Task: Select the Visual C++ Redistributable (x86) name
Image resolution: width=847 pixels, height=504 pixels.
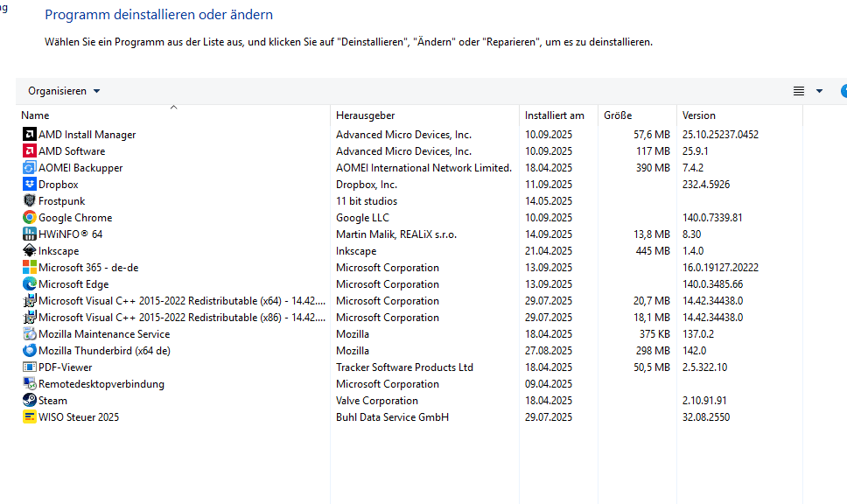Action: click(182, 318)
